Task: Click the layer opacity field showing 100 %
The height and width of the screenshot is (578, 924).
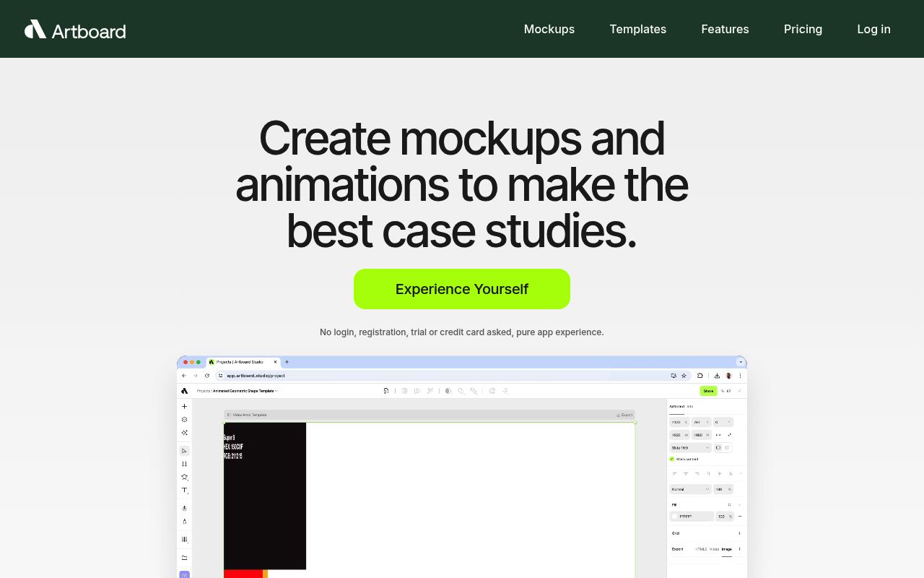Action: (723, 489)
